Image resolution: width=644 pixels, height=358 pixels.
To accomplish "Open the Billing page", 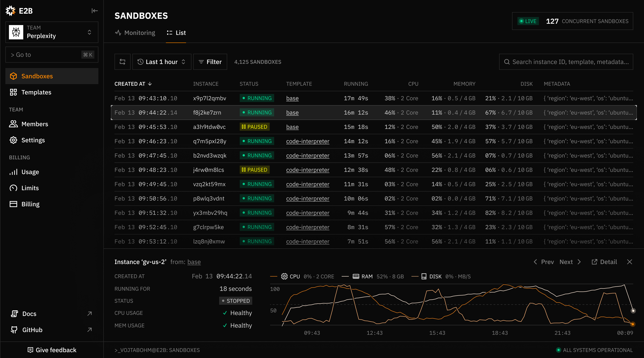I will pyautogui.click(x=30, y=204).
